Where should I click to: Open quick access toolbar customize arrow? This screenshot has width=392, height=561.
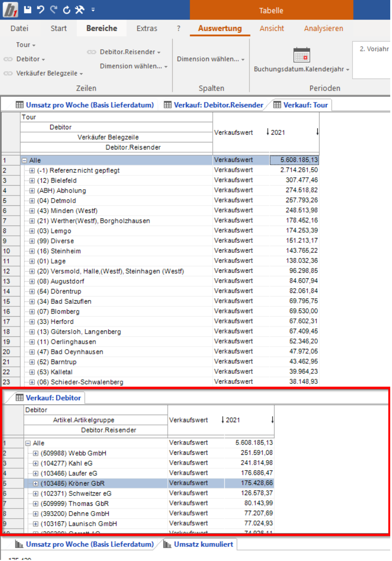pyautogui.click(x=93, y=10)
